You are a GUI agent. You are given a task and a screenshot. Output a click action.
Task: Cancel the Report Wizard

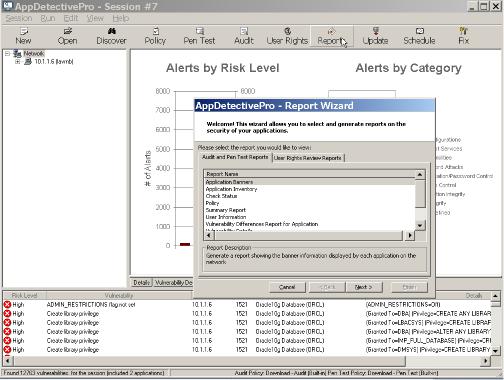click(x=287, y=287)
